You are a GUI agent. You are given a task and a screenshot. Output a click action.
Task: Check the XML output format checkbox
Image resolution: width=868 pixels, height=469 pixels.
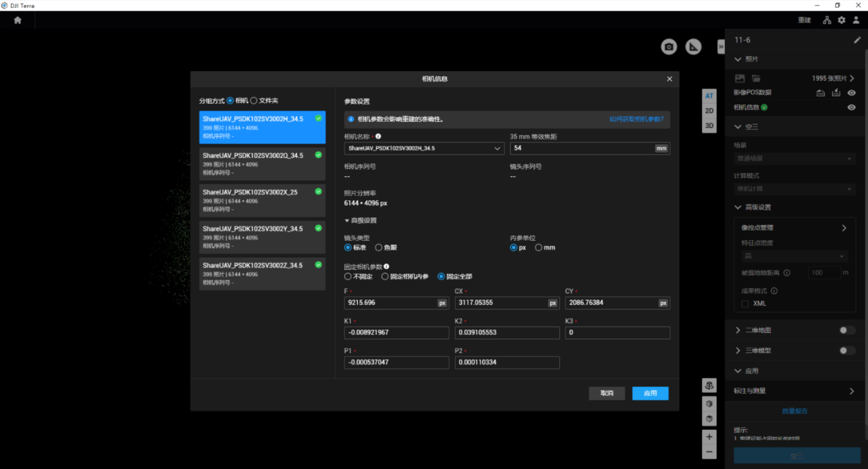(745, 304)
